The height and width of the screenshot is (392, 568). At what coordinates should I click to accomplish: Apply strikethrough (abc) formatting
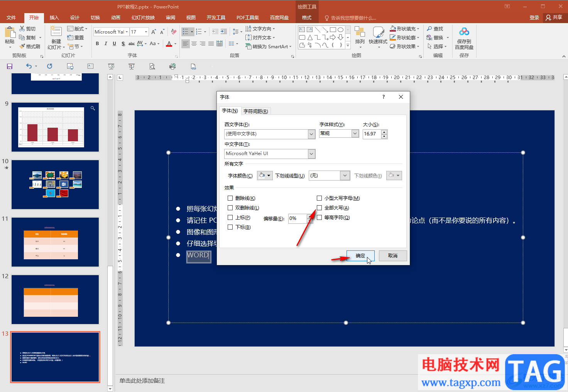click(x=132, y=44)
